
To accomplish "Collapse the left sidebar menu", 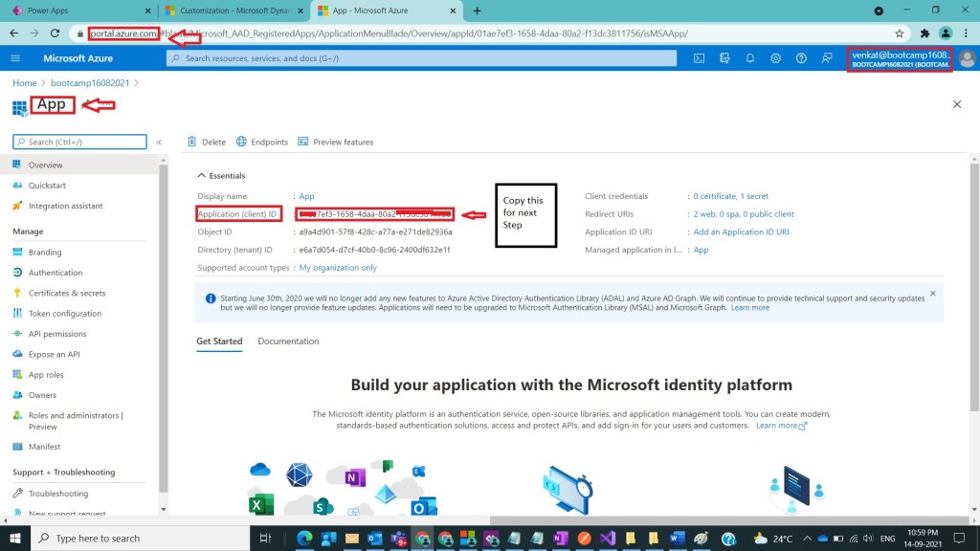I will (159, 142).
